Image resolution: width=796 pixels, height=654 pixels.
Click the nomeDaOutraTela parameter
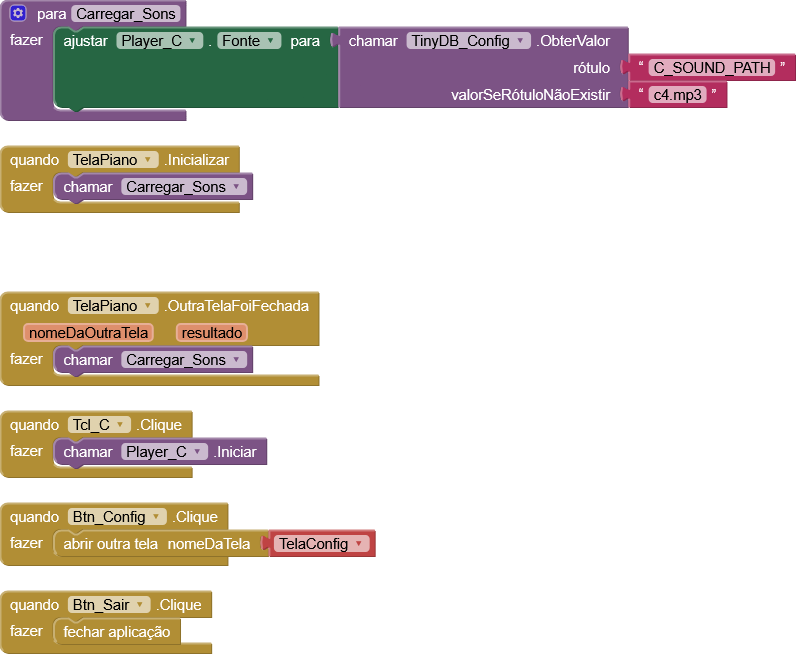tap(89, 333)
